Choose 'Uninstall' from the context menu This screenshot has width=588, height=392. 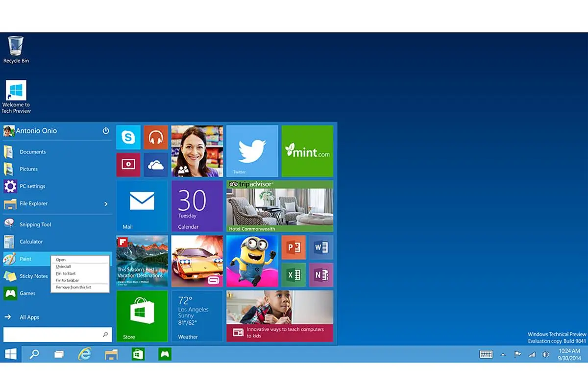click(x=63, y=267)
